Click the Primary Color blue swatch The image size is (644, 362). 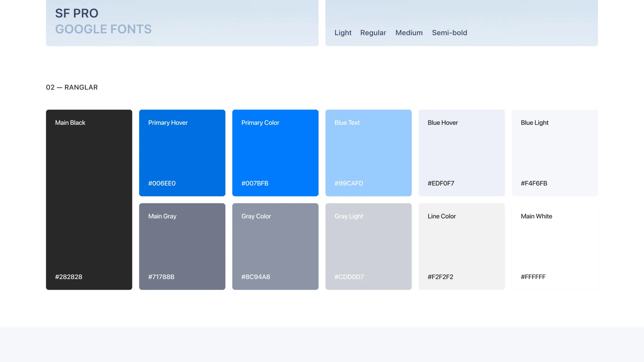[275, 153]
